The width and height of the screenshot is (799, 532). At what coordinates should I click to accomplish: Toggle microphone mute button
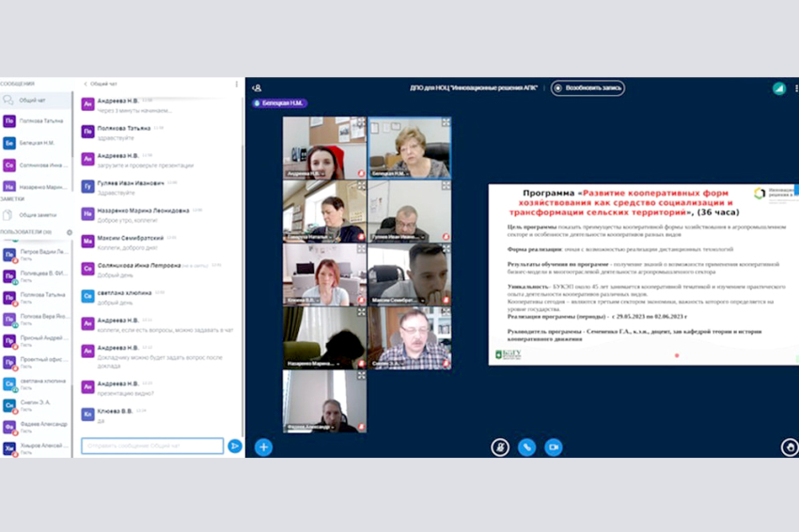[500, 447]
